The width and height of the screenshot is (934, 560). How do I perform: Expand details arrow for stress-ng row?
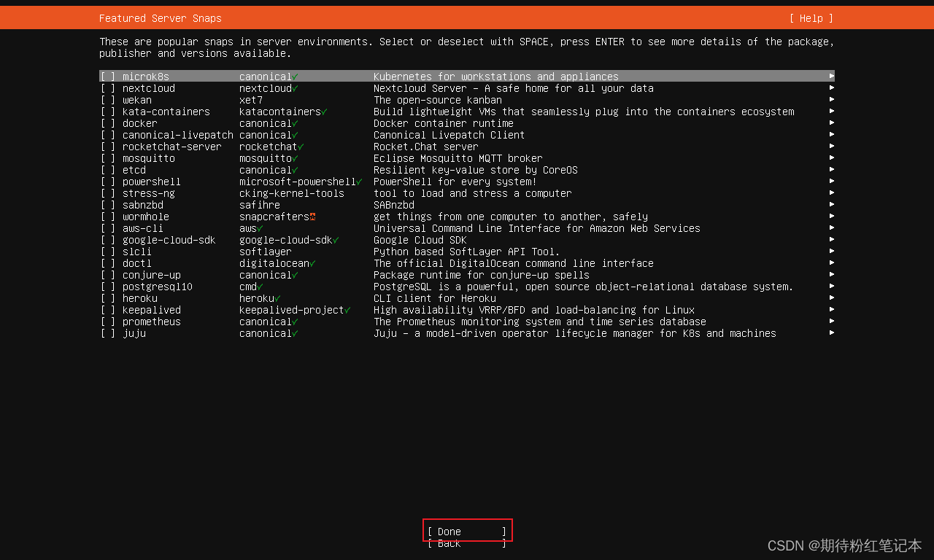click(x=832, y=192)
